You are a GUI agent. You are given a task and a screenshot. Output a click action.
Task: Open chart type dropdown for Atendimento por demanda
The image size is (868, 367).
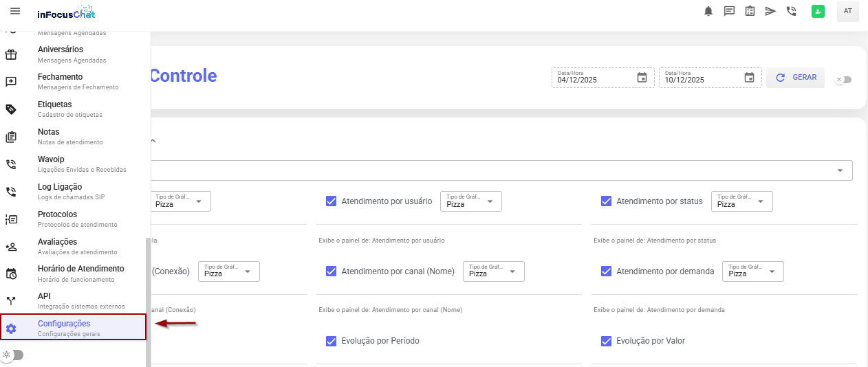pyautogui.click(x=752, y=271)
